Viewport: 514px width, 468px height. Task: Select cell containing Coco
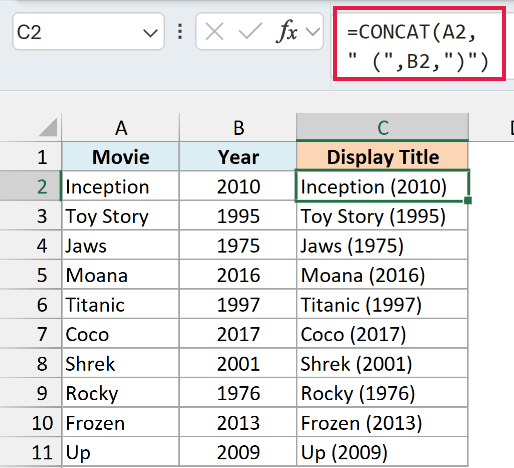point(121,334)
